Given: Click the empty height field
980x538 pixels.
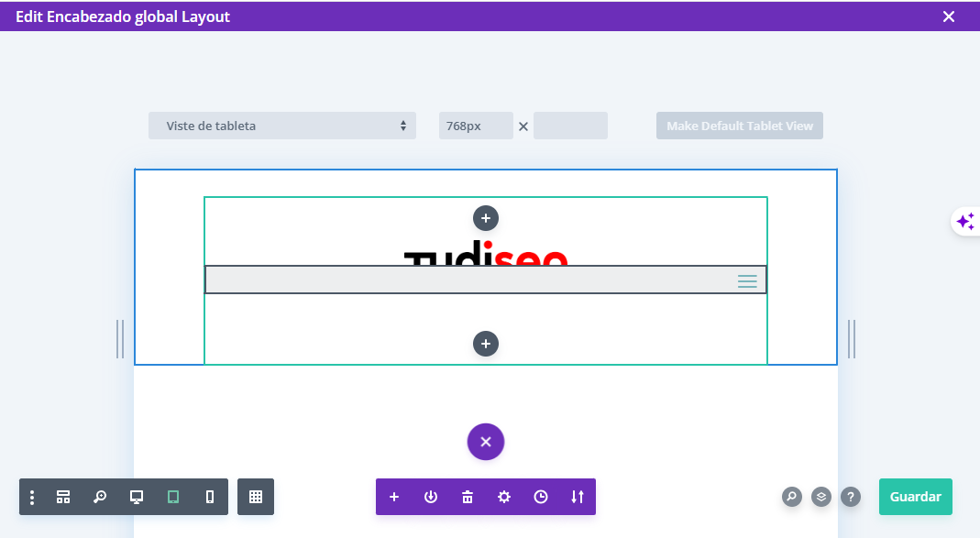Looking at the screenshot, I should [570, 126].
